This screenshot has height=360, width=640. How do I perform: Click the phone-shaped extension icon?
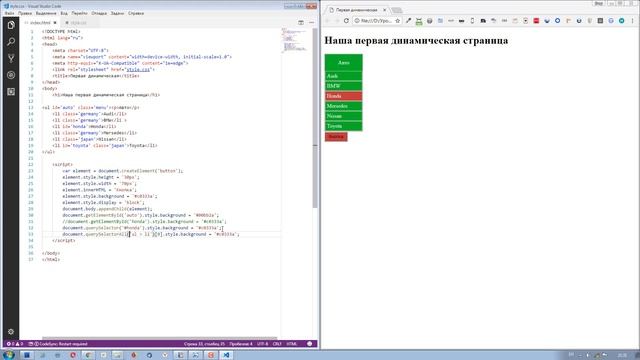click(472, 20)
